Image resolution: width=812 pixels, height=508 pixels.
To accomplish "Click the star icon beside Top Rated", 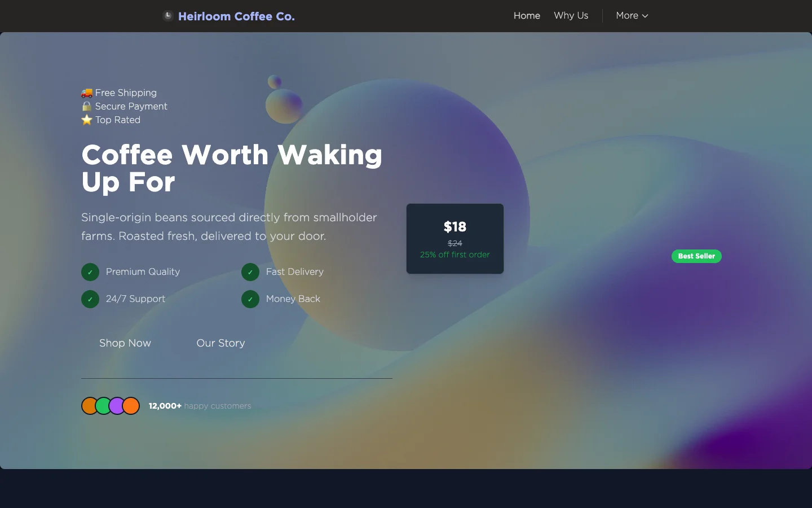I will click(x=86, y=120).
